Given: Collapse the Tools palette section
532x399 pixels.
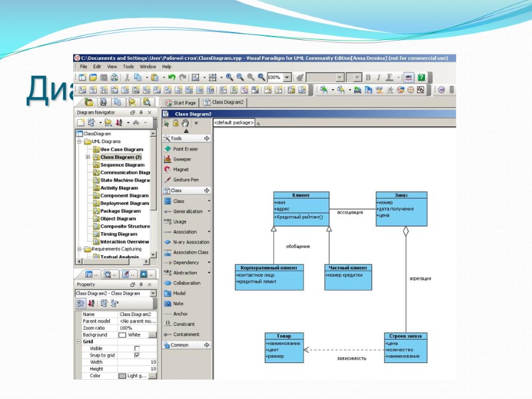Looking at the screenshot, I should [206, 138].
